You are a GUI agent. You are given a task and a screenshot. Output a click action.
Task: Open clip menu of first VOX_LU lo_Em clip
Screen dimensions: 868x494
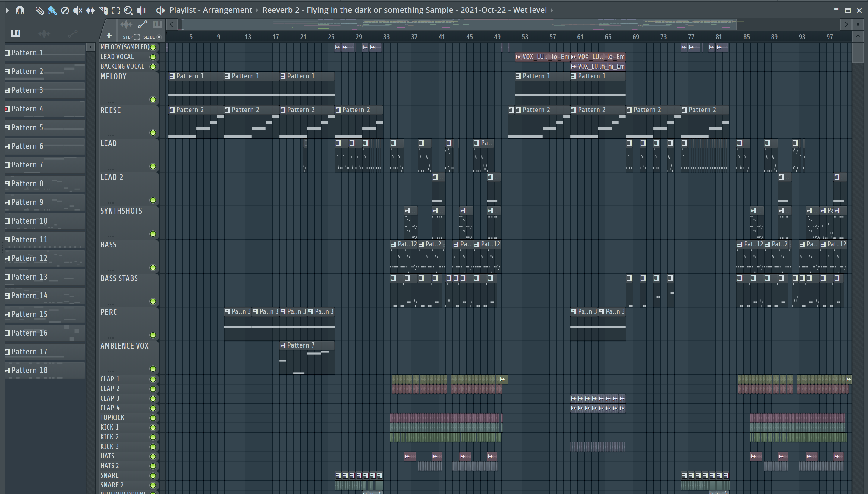pyautogui.click(x=518, y=57)
